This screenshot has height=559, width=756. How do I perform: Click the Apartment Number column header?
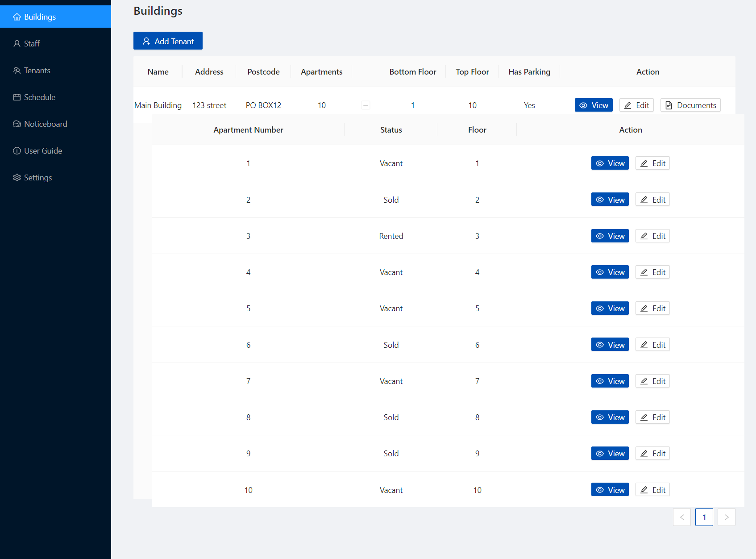coord(248,130)
